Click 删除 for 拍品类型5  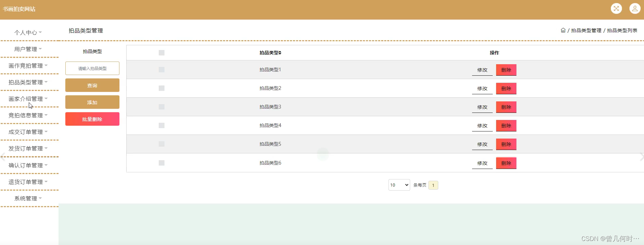(x=506, y=144)
